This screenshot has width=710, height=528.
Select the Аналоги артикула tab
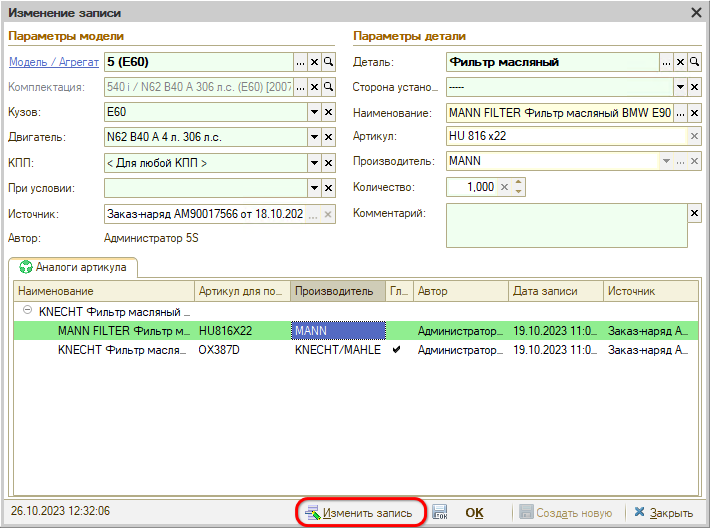click(73, 267)
